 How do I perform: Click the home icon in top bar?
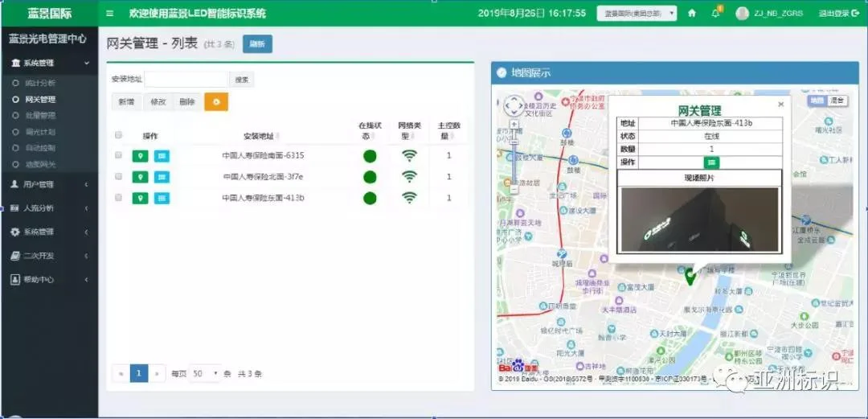[691, 14]
